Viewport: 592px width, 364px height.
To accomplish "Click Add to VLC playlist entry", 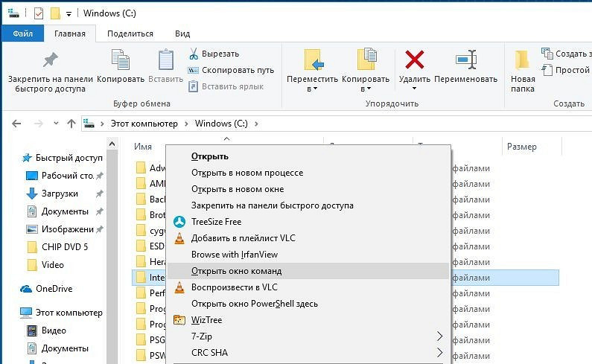I will [x=243, y=238].
